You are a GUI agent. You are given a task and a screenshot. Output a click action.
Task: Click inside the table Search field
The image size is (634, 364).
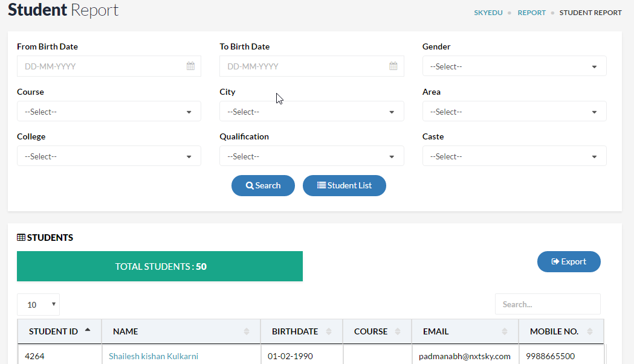547,304
